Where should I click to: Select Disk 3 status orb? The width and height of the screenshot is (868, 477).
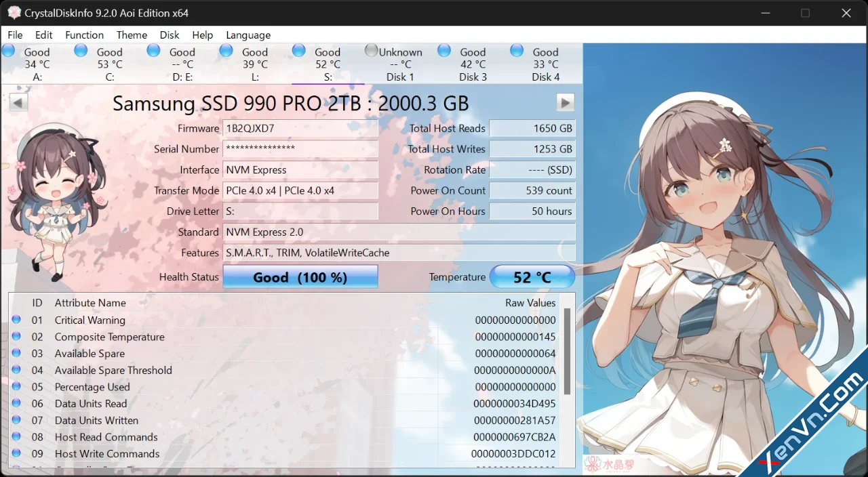coord(444,50)
